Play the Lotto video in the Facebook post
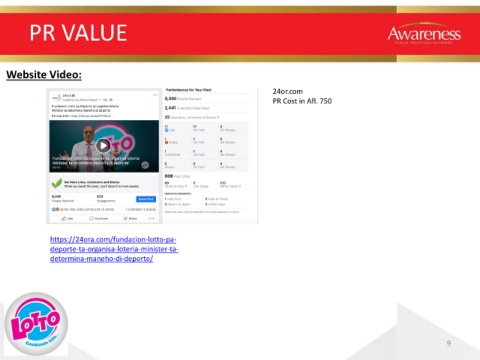The image size is (480, 360). 103,146
